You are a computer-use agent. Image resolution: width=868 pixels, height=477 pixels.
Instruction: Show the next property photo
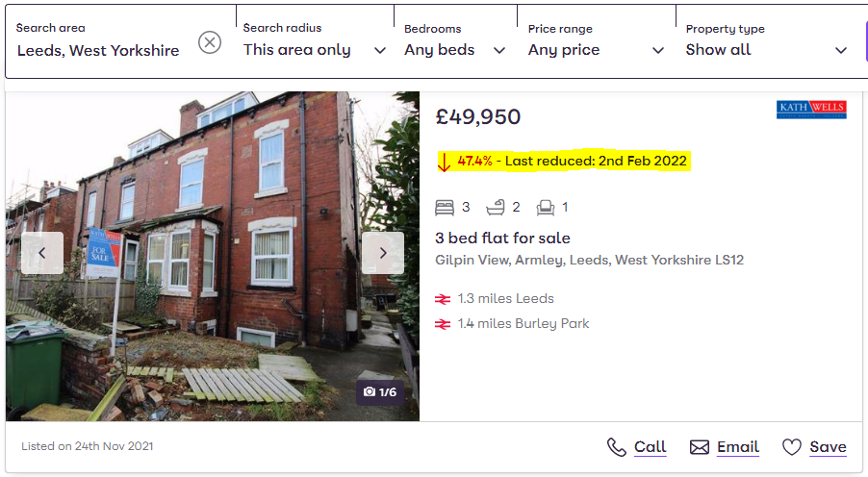[383, 253]
